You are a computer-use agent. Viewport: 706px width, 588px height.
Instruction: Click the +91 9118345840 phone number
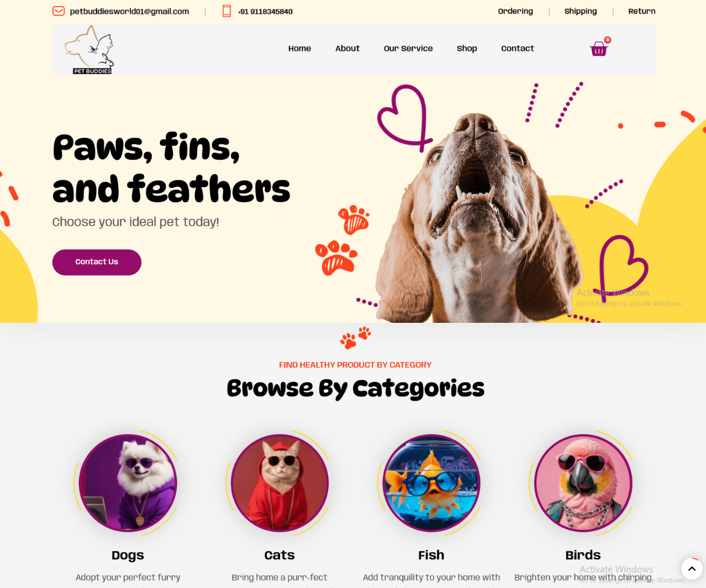[265, 12]
